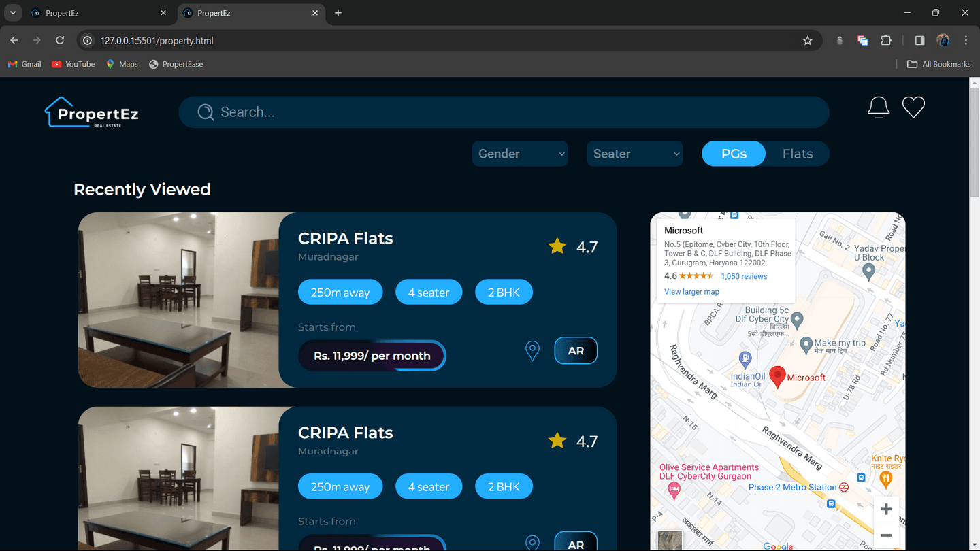
Task: Open View larger map link
Action: [691, 292]
